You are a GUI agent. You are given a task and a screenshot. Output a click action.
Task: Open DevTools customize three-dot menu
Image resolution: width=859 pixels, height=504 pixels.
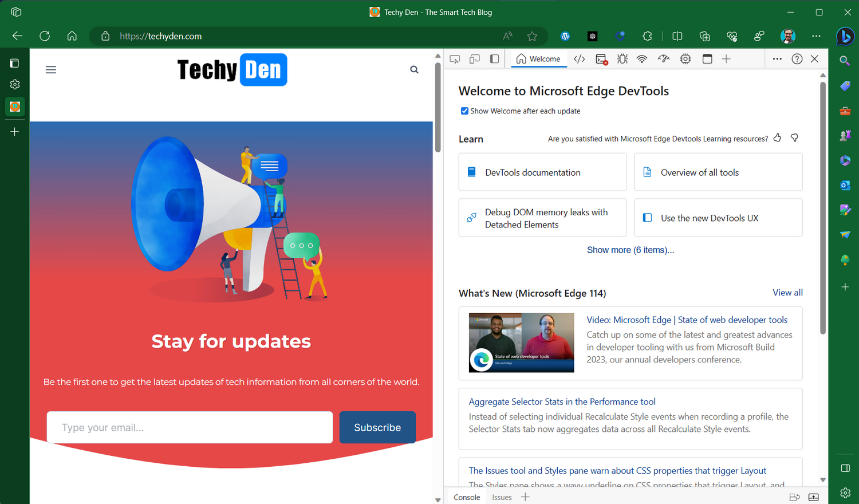[x=777, y=59]
